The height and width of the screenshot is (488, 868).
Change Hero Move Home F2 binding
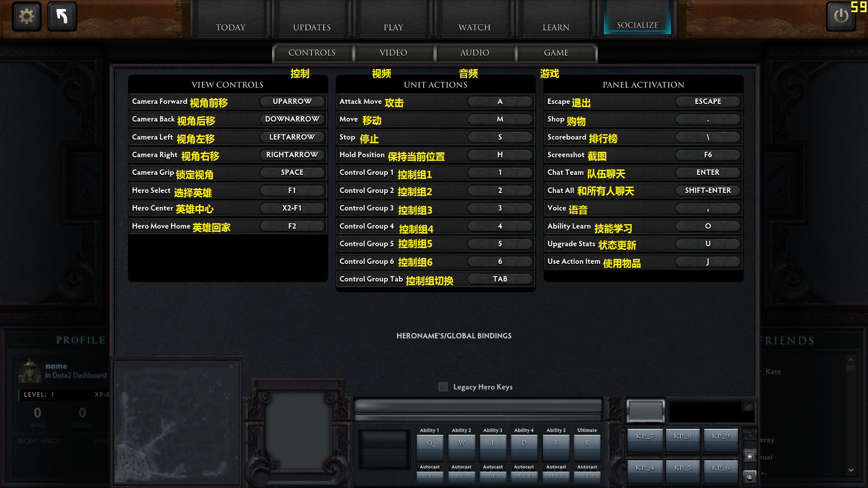[292, 226]
